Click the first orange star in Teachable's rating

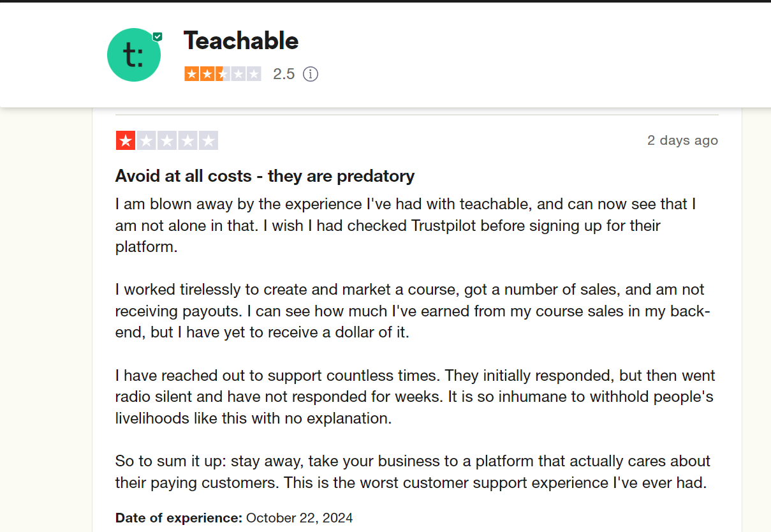pos(193,73)
